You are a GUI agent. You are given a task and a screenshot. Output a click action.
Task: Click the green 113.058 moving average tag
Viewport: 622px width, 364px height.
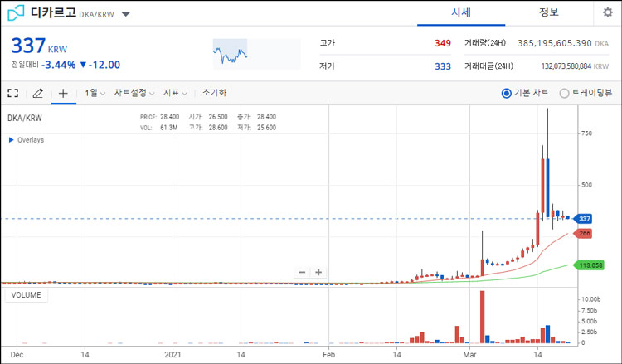point(589,265)
